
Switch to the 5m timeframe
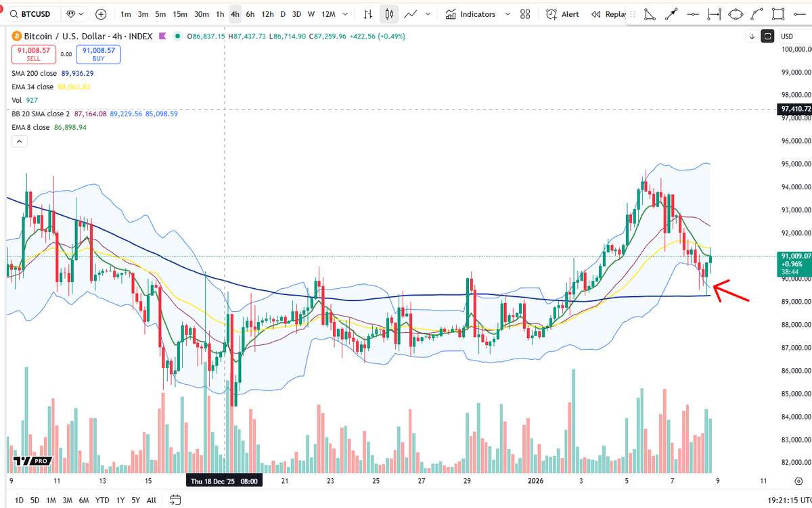tap(160, 14)
